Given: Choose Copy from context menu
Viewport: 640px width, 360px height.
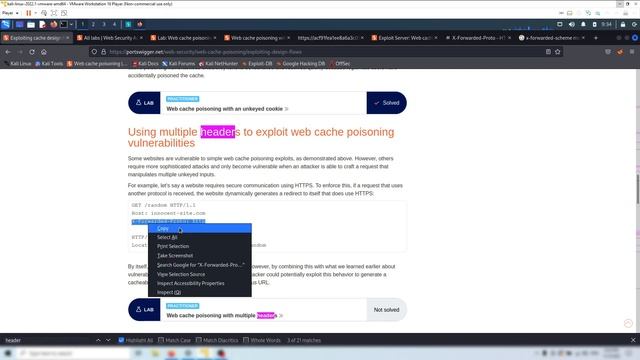Looking at the screenshot, I should [200, 228].
